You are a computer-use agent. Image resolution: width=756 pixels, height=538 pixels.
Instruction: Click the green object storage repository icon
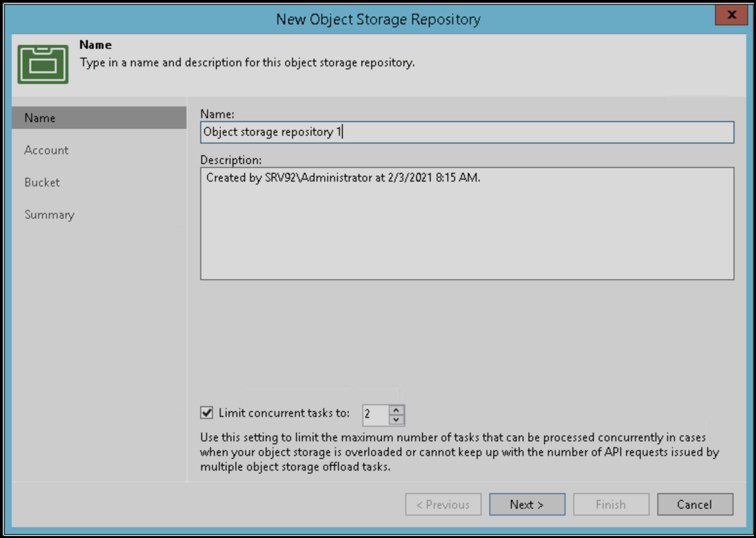(43, 64)
